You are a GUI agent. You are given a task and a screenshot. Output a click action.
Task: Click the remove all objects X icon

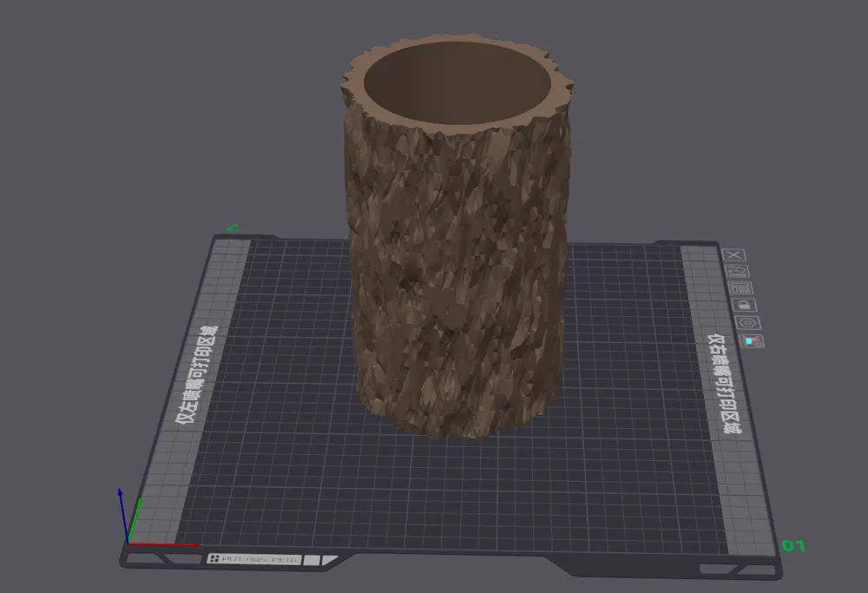point(734,254)
